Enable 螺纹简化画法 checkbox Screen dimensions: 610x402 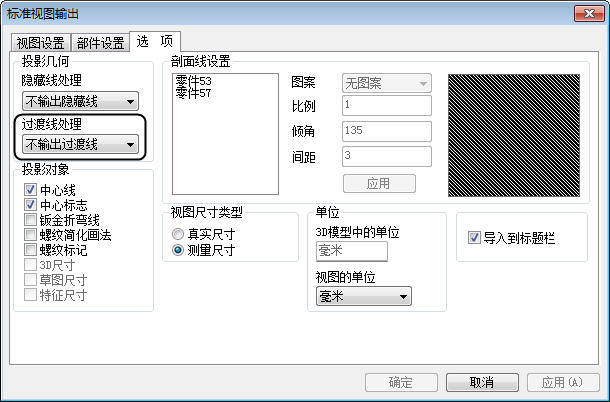pyautogui.click(x=30, y=234)
